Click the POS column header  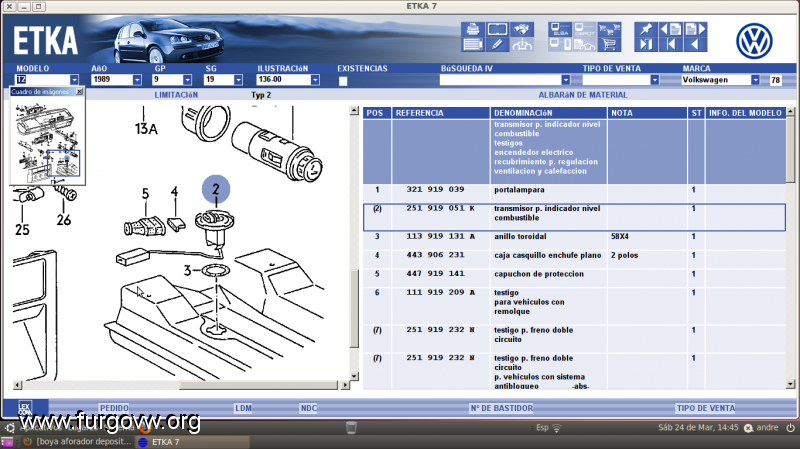pos(377,113)
